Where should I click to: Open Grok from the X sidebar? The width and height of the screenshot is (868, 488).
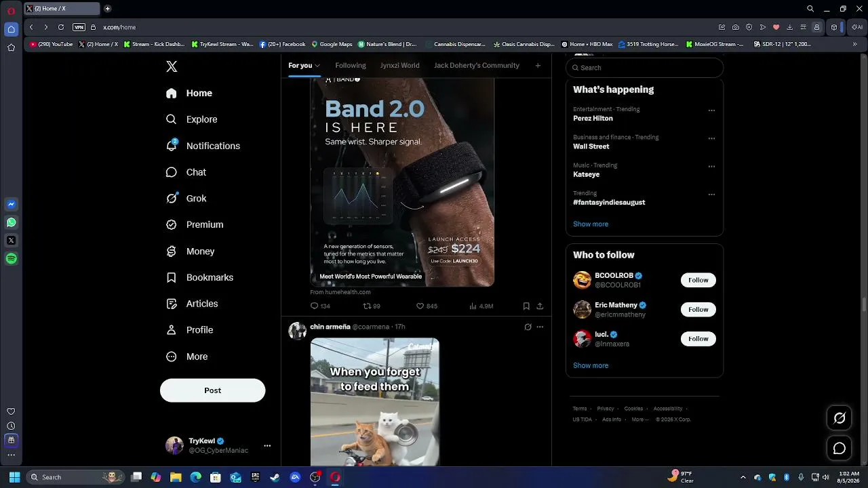pos(172,199)
